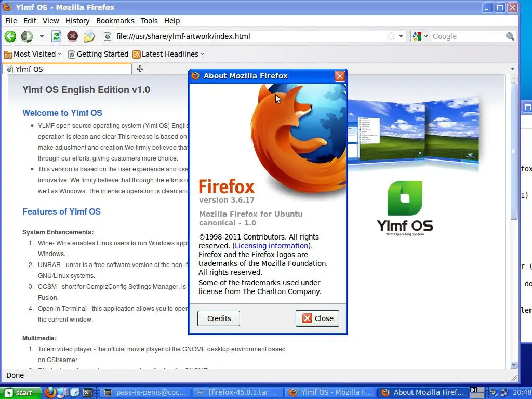Open the Help menu
The width and height of the screenshot is (532, 399).
[171, 21]
